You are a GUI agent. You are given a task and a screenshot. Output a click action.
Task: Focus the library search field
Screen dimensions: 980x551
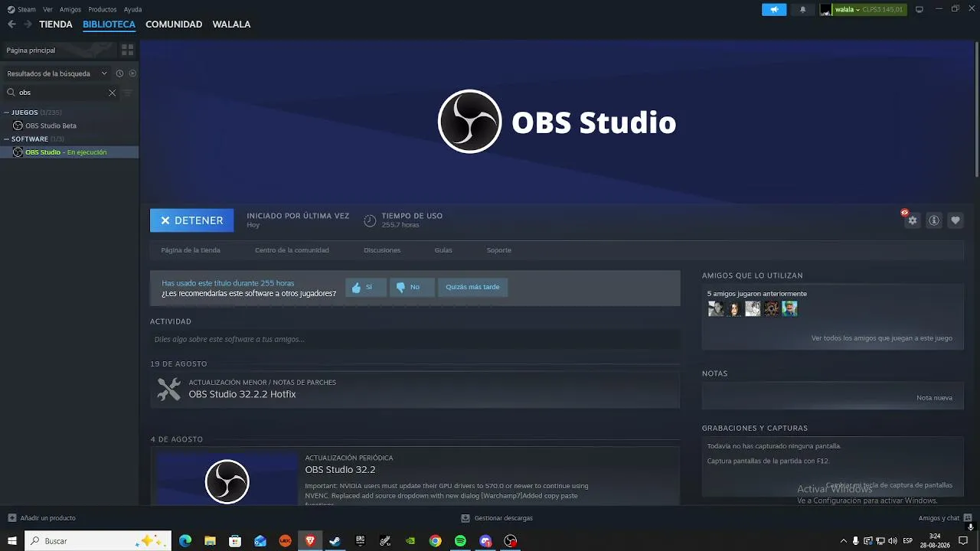pos(61,93)
